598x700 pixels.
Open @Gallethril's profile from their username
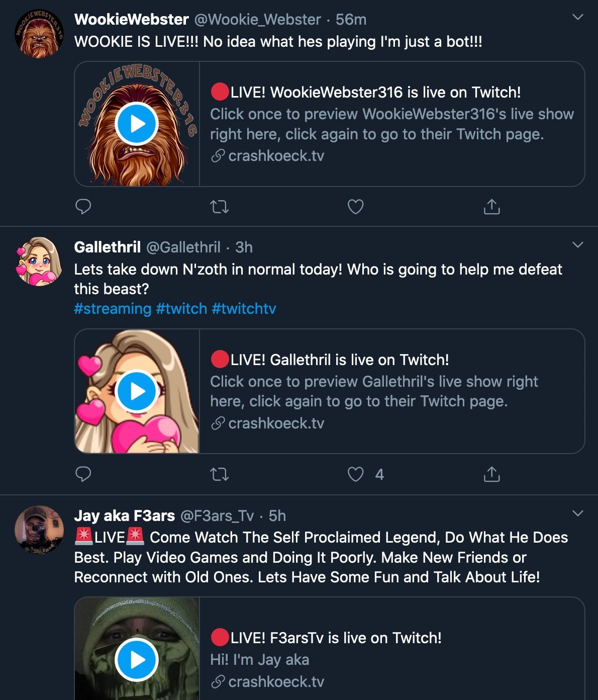pyautogui.click(x=183, y=247)
